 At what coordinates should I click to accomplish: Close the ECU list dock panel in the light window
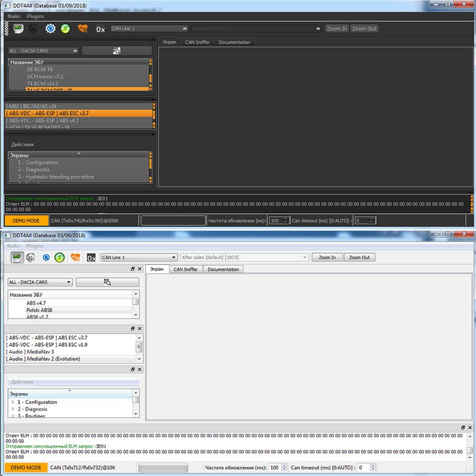pyautogui.click(x=140, y=269)
